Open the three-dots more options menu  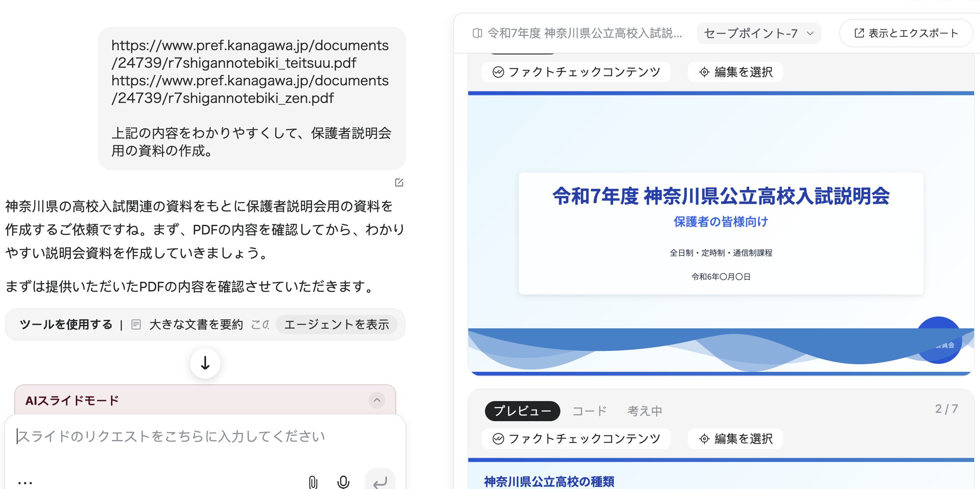pos(25,483)
